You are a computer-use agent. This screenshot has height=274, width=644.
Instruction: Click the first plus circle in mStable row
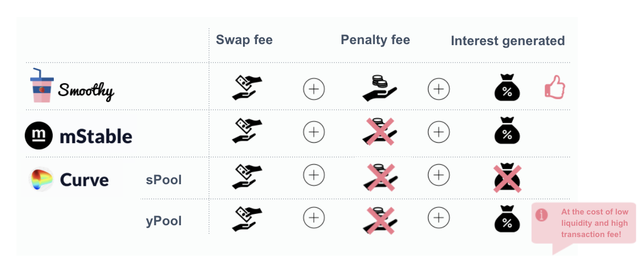[314, 132]
